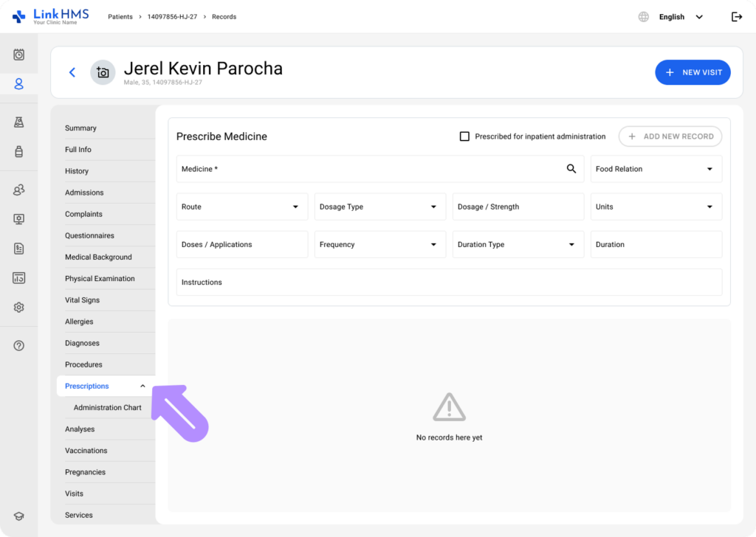The image size is (756, 537).
Task: Click inside the Instructions input field
Action: click(449, 282)
